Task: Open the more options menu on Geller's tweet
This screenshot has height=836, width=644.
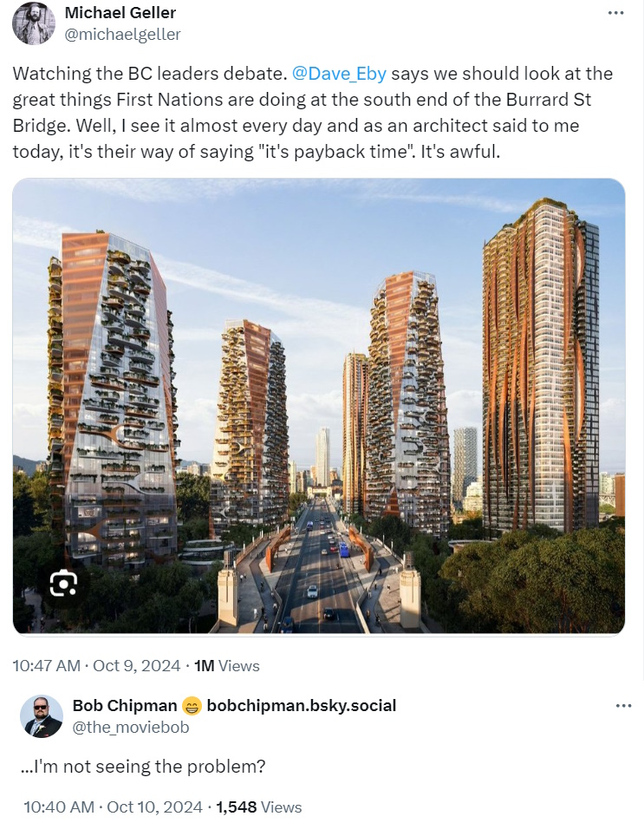Action: click(x=615, y=13)
